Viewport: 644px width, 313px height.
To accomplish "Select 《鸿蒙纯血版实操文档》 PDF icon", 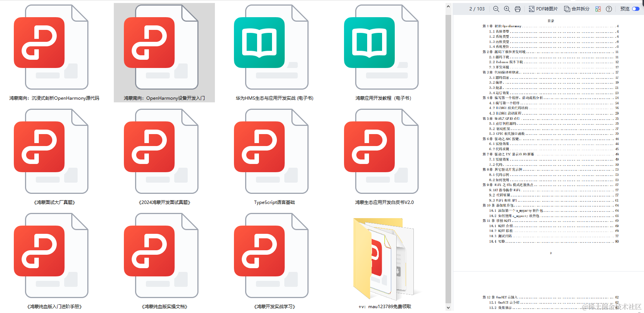I will click(161, 255).
